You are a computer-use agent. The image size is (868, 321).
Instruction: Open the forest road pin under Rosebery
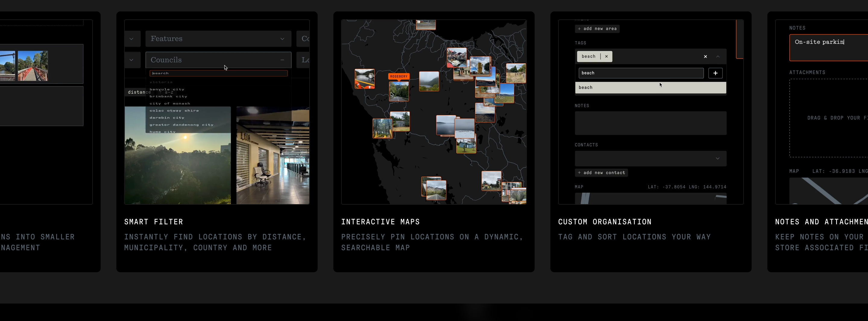399,91
